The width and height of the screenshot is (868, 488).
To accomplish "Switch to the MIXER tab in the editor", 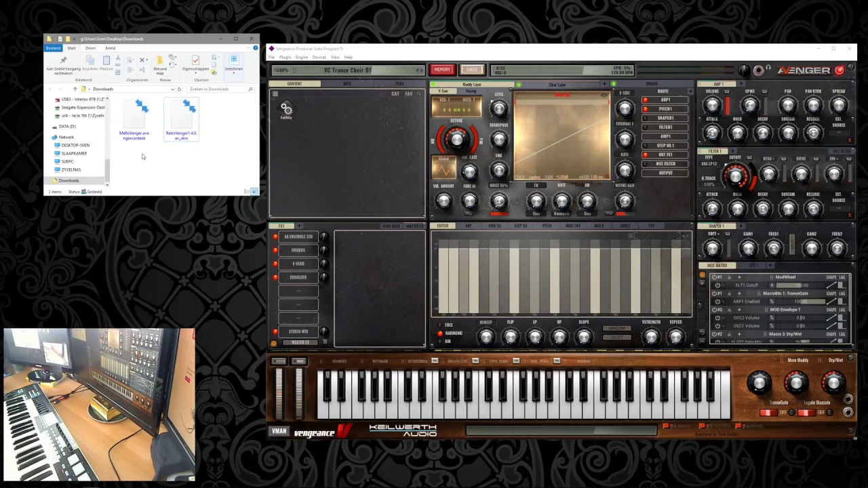I will pyautogui.click(x=599, y=226).
